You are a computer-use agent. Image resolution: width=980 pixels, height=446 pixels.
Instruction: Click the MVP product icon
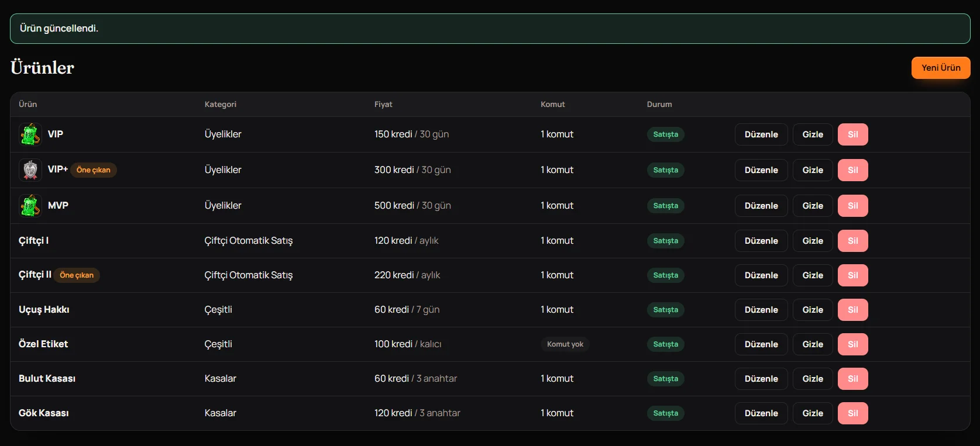(x=30, y=206)
